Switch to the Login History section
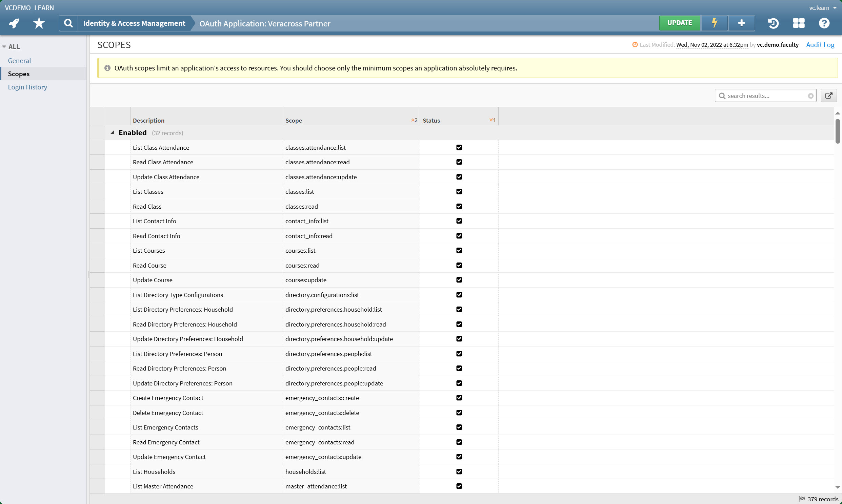 point(27,87)
